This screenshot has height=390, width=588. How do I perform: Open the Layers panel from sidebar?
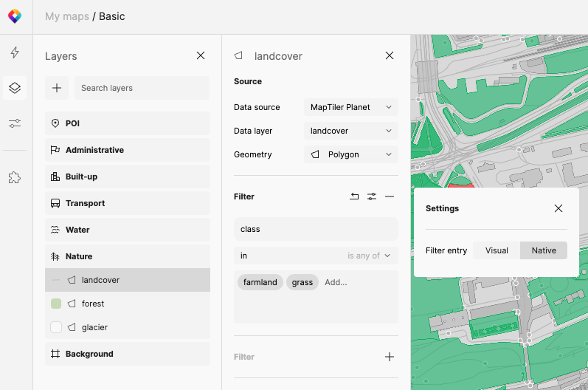15,88
